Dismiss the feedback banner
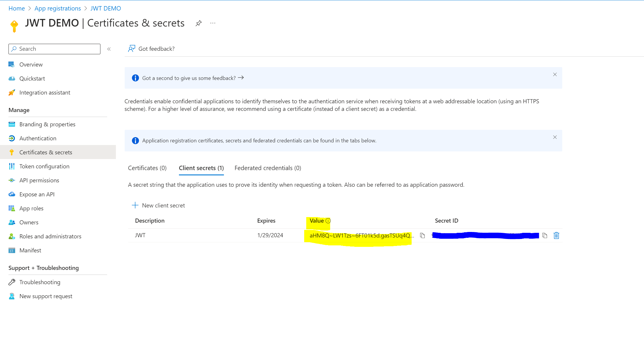 point(554,74)
